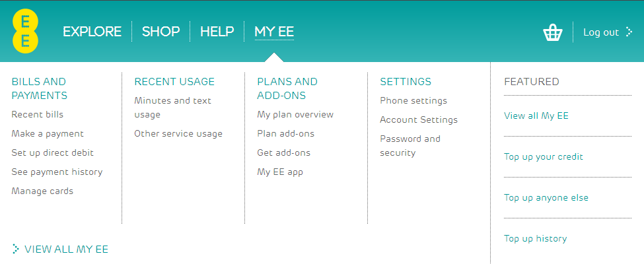Open Top up history

pos(535,239)
